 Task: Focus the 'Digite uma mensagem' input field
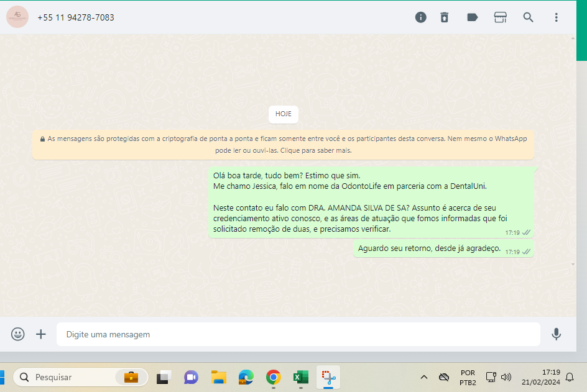pyautogui.click(x=298, y=334)
